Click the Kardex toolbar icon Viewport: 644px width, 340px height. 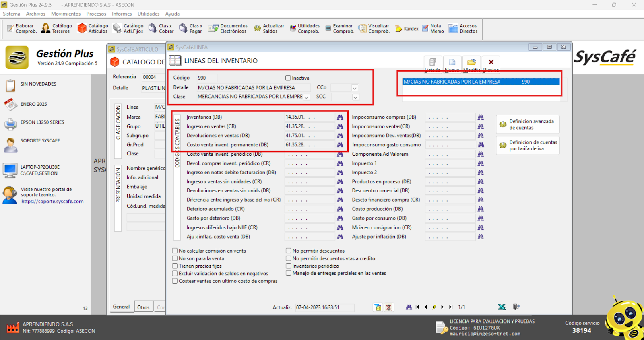[x=407, y=29]
